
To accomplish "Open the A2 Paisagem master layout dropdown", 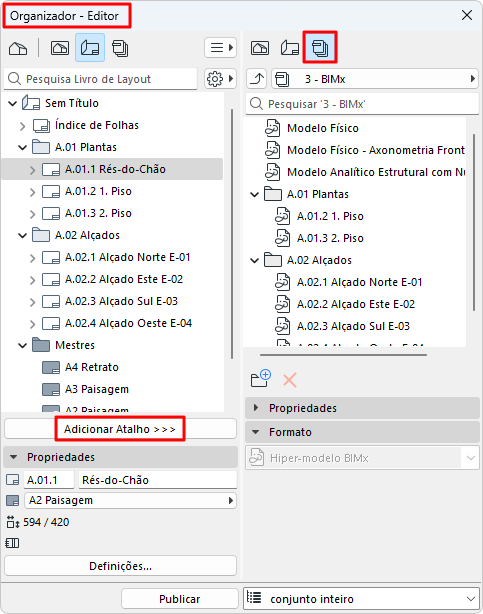I will pos(130,500).
